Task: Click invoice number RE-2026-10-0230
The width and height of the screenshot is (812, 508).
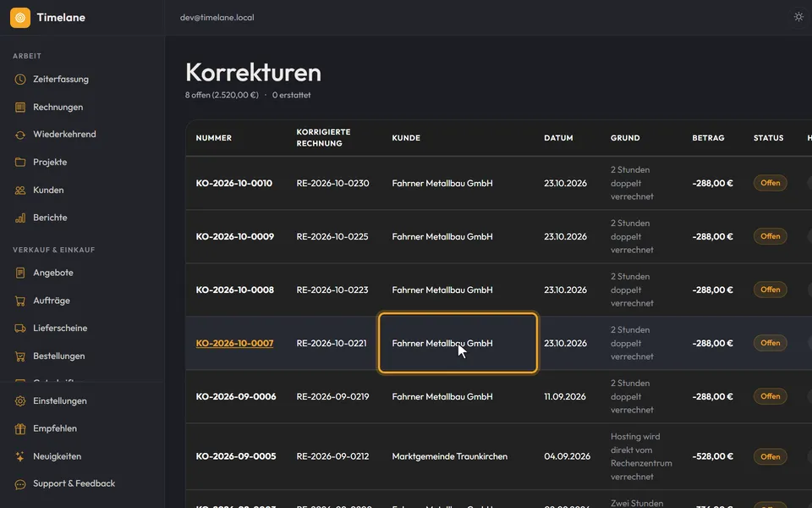Action: [x=332, y=184]
